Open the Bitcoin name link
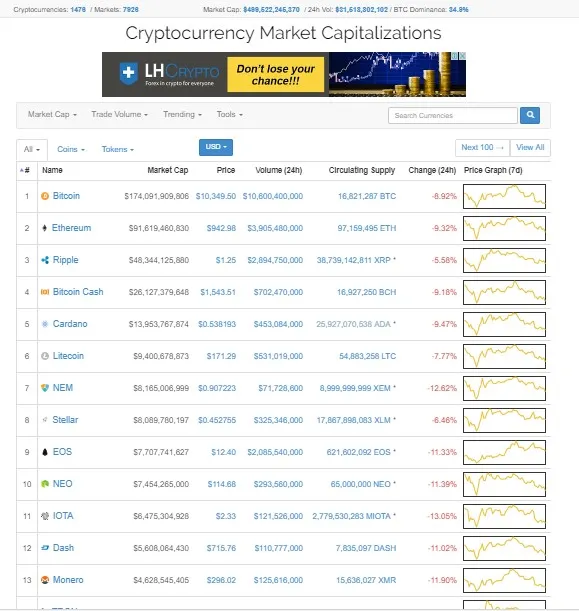This screenshot has width=579, height=611. (x=66, y=196)
